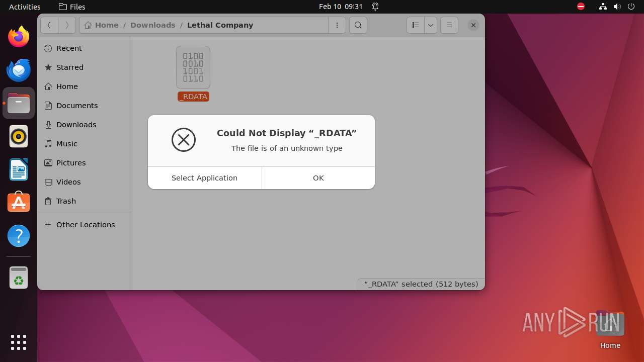Viewport: 644px width, 362px height.
Task: Close the Files window
Action: (473, 25)
